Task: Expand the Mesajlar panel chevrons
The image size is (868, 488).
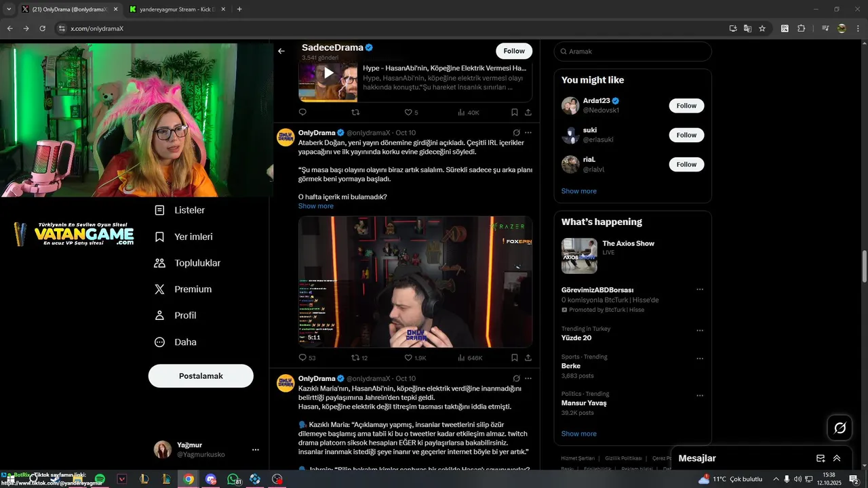Action: coord(837,458)
